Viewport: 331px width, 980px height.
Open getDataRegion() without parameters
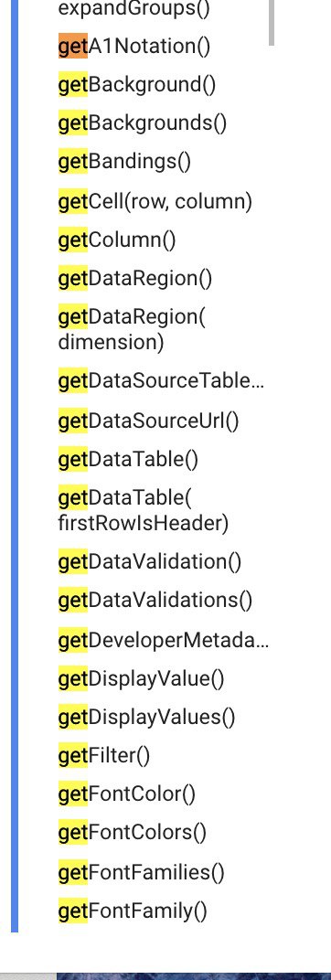pyautogui.click(x=135, y=279)
